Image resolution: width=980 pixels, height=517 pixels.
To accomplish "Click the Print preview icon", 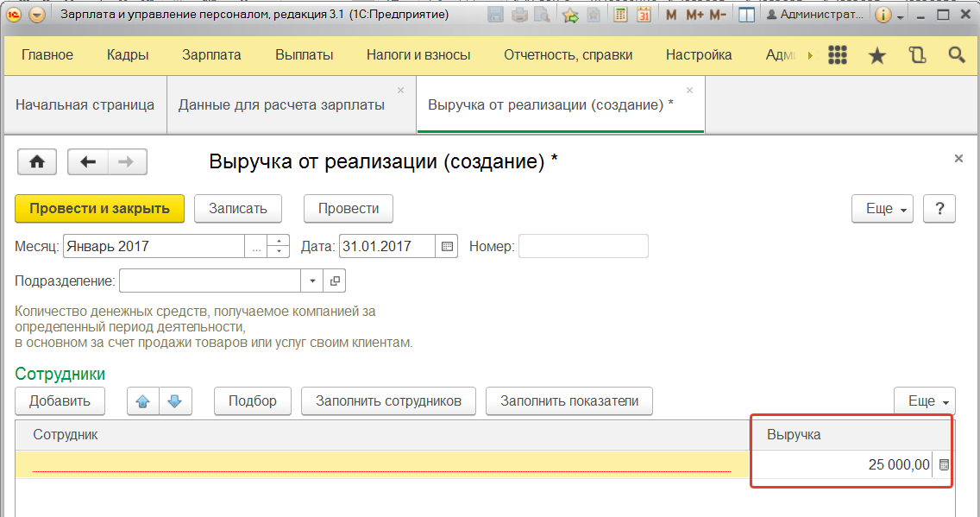I will click(x=541, y=15).
